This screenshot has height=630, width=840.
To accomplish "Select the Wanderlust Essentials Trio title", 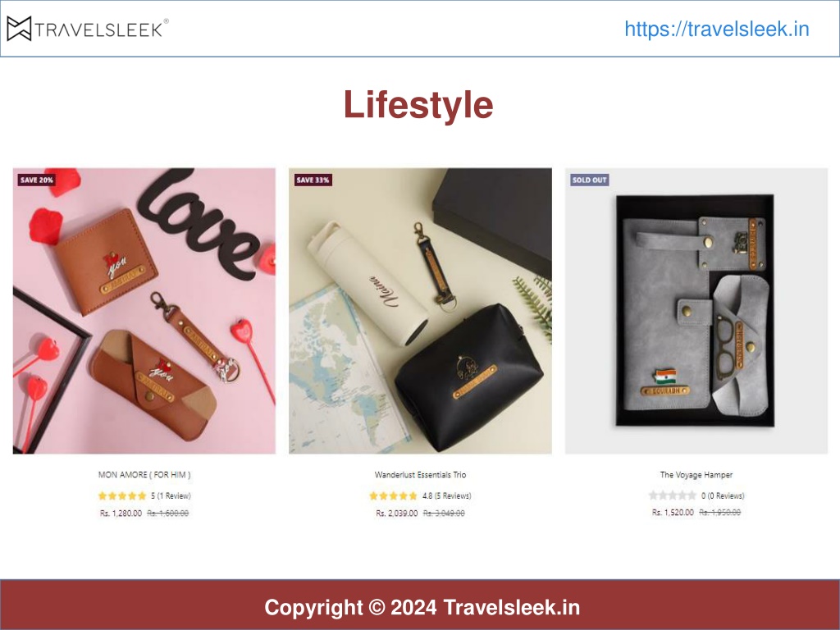I will pyautogui.click(x=421, y=475).
